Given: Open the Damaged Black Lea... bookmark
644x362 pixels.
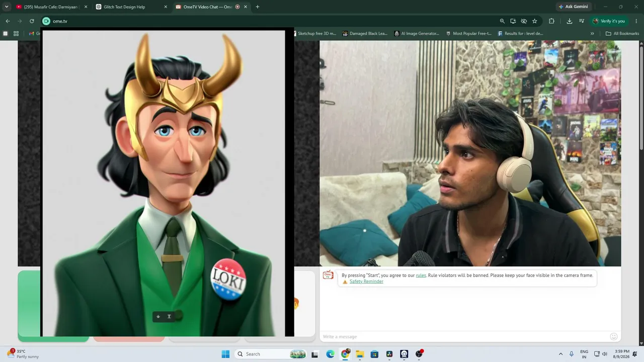Looking at the screenshot, I should click(x=365, y=34).
